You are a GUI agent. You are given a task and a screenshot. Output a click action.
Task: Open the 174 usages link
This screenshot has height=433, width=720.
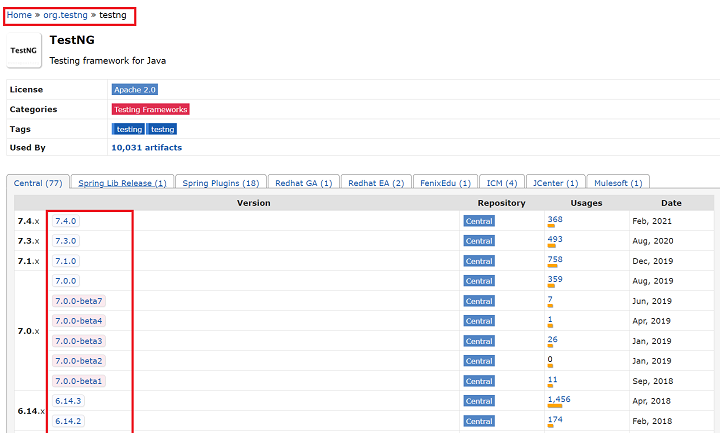point(555,419)
